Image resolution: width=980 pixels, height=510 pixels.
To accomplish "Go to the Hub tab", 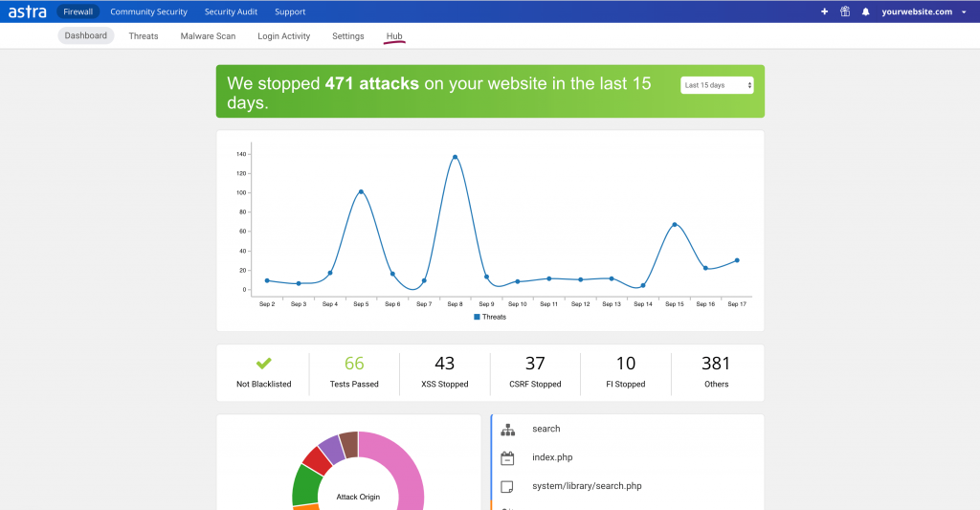I will [x=394, y=36].
